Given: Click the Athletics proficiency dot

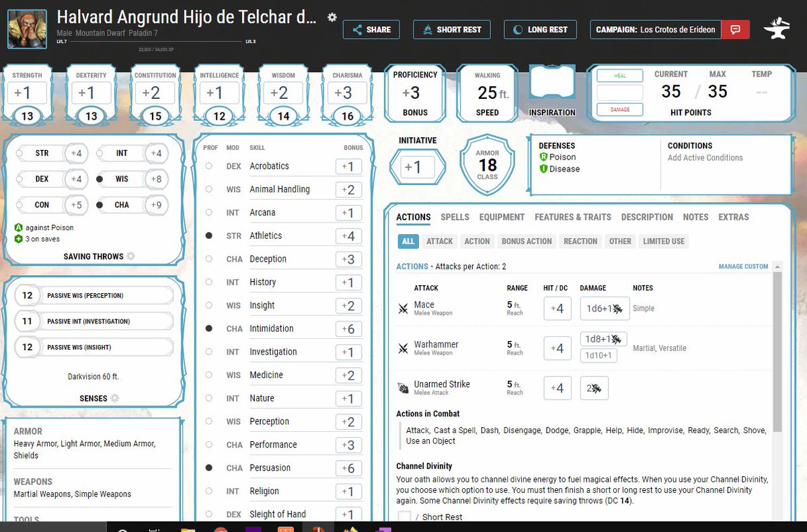Looking at the screenshot, I should click(208, 235).
